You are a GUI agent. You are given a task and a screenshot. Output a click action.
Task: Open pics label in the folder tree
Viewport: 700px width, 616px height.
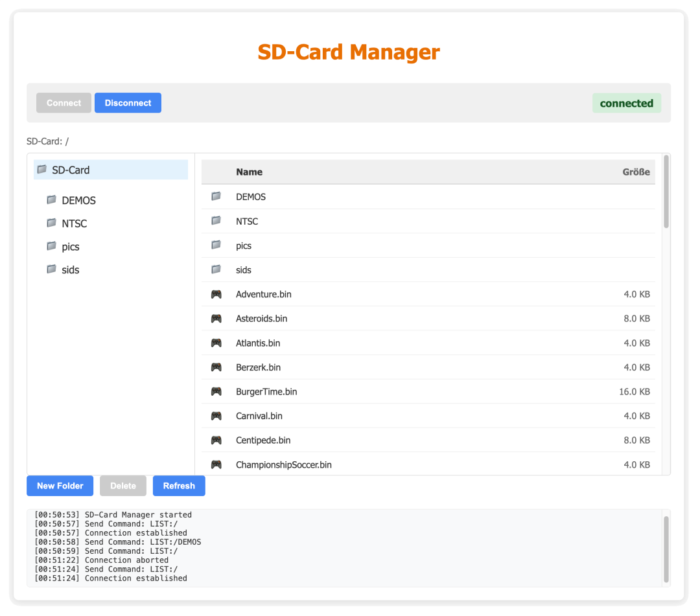tap(71, 247)
